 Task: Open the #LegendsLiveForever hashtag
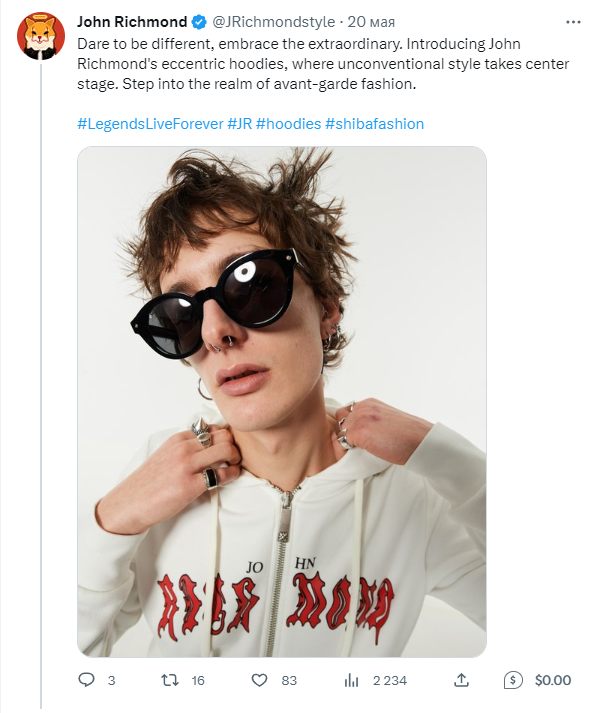pos(150,124)
